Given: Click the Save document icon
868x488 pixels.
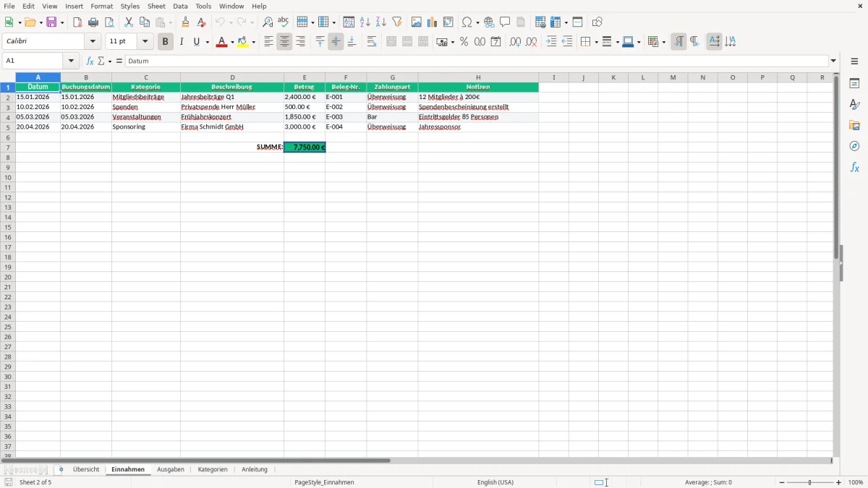Looking at the screenshot, I should 51,22.
